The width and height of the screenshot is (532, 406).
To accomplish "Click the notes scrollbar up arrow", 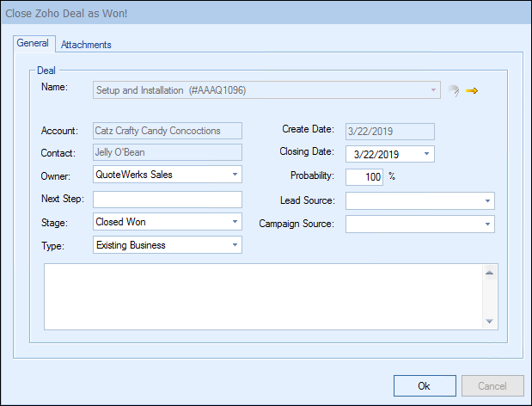I will pyautogui.click(x=489, y=274).
